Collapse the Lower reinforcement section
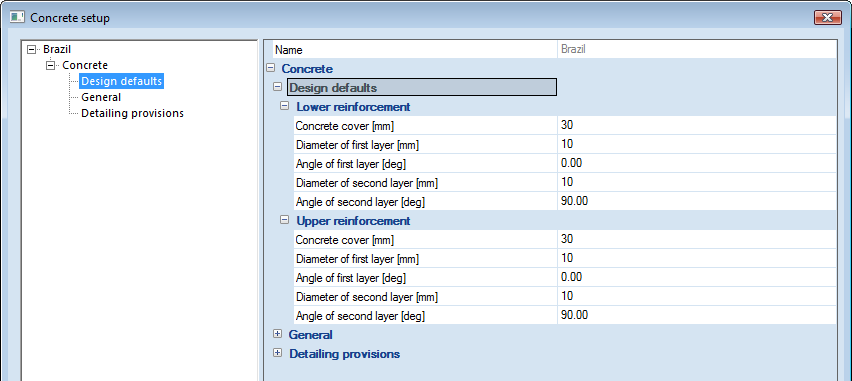The height and width of the screenshot is (381, 852). [284, 106]
